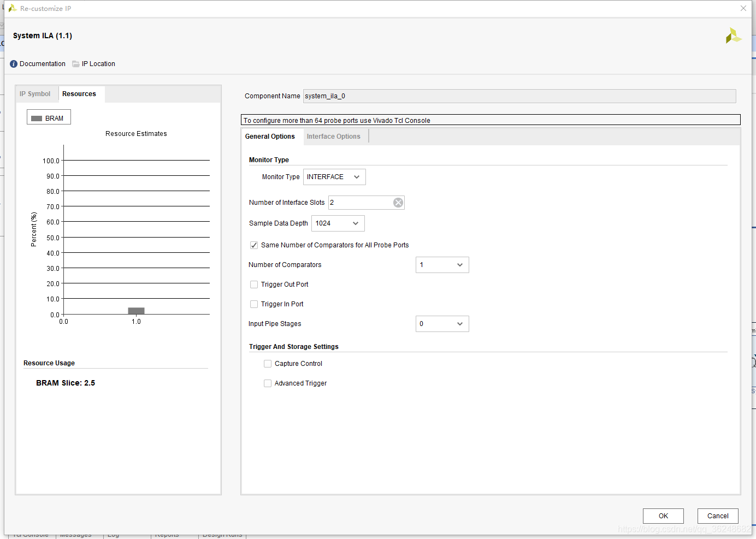Click the BRAM legend swatch
This screenshot has height=539, width=756.
(37, 119)
